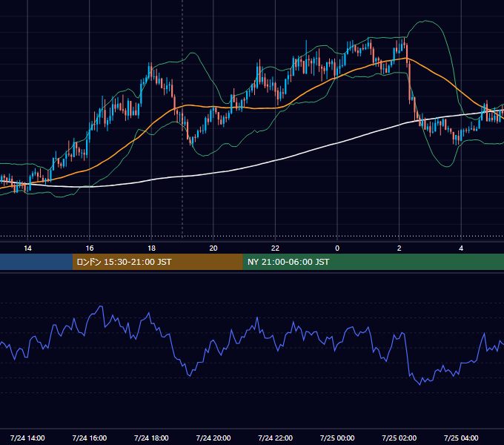The image size is (504, 445).
Task: Click the hour label 0 on time axis
Action: (337, 248)
